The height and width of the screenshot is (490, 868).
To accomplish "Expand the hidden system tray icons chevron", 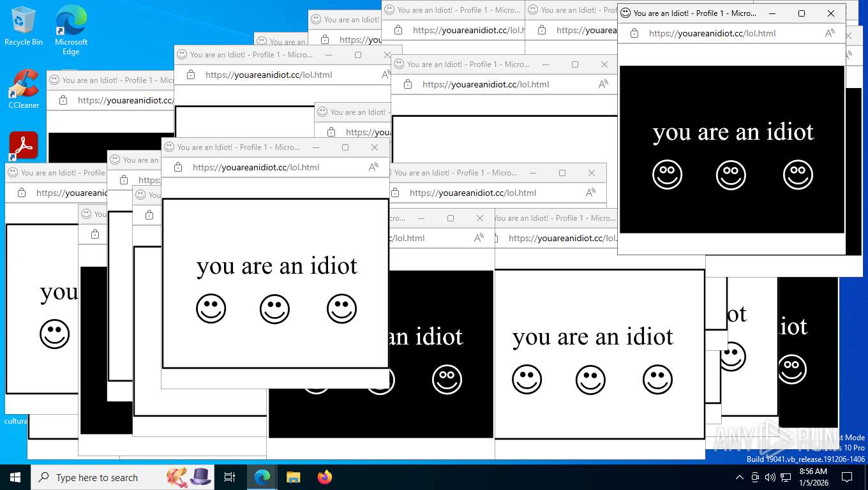I will 739,477.
